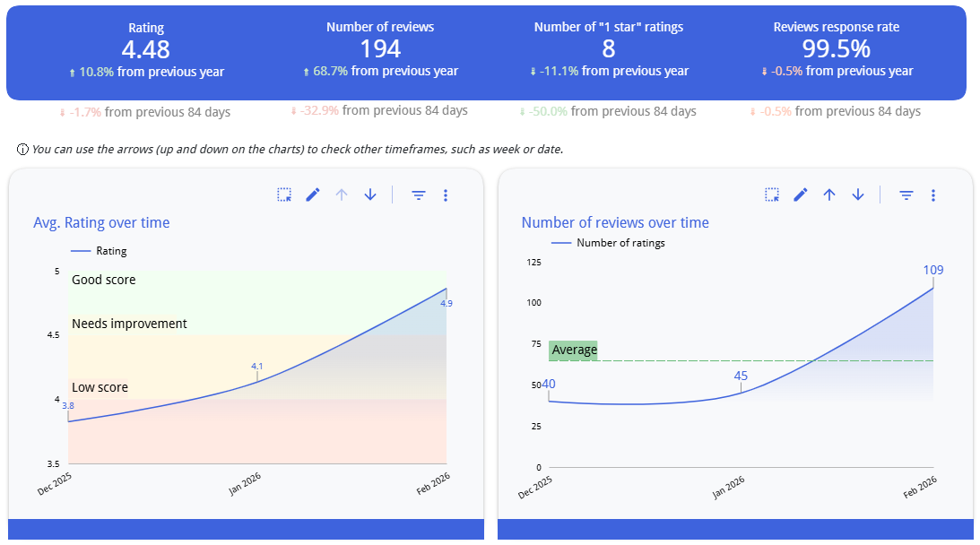980x545 pixels.
Task: Click the 4.1 data point for Jan 2026
Action: pyautogui.click(x=257, y=383)
